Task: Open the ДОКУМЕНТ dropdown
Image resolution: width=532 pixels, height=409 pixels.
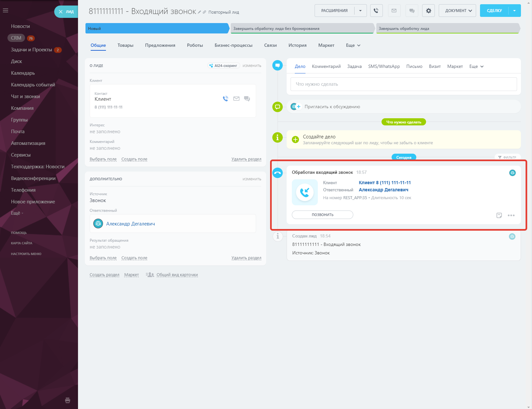Action: 457,11
